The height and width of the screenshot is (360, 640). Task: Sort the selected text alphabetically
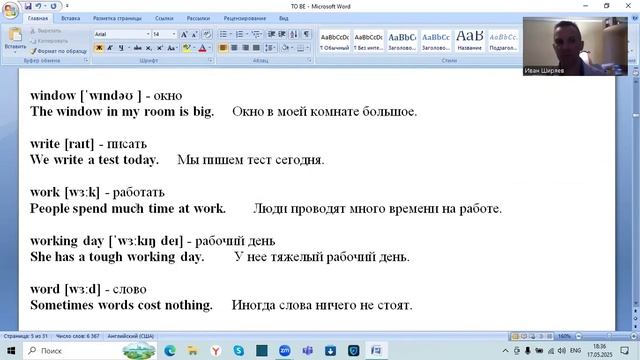[x=294, y=34]
